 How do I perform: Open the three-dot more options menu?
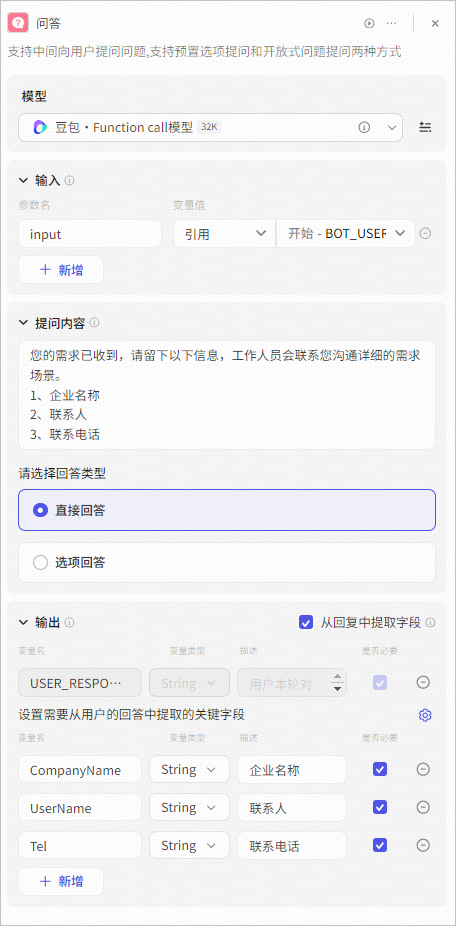click(391, 24)
